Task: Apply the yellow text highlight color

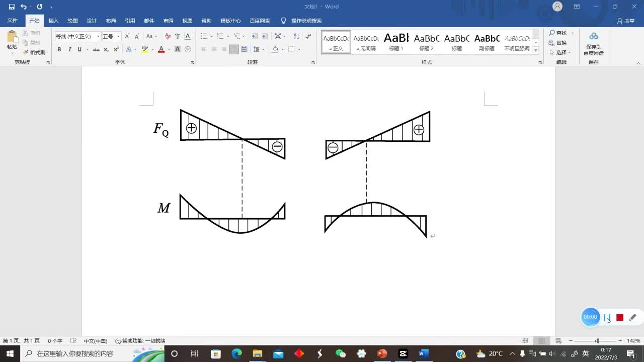Action: [145, 49]
